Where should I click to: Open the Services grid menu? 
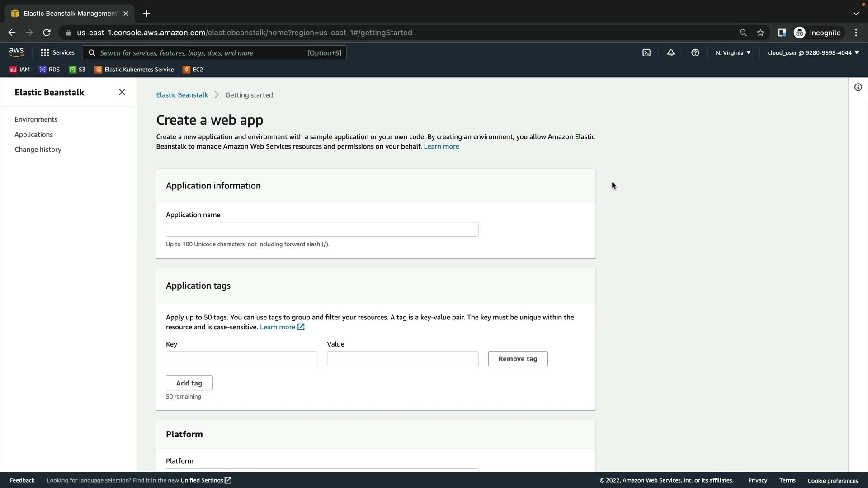coord(57,53)
